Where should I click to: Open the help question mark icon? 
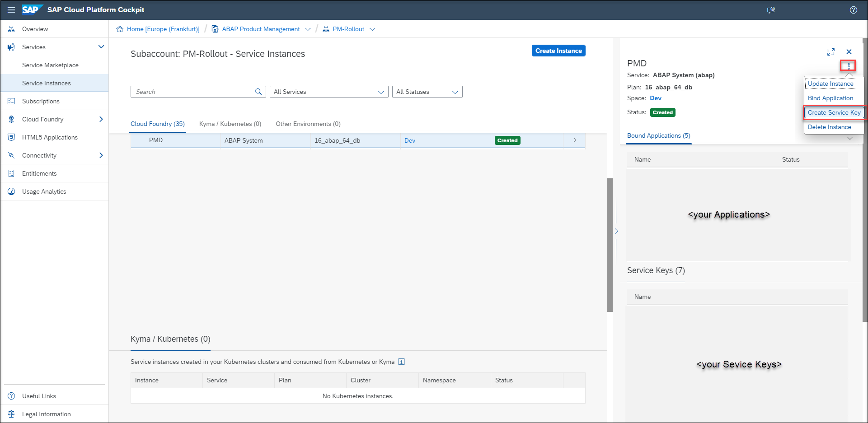[x=854, y=10]
